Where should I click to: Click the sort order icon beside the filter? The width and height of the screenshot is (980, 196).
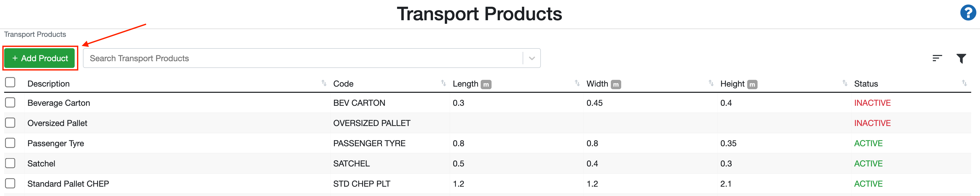pos(937,58)
